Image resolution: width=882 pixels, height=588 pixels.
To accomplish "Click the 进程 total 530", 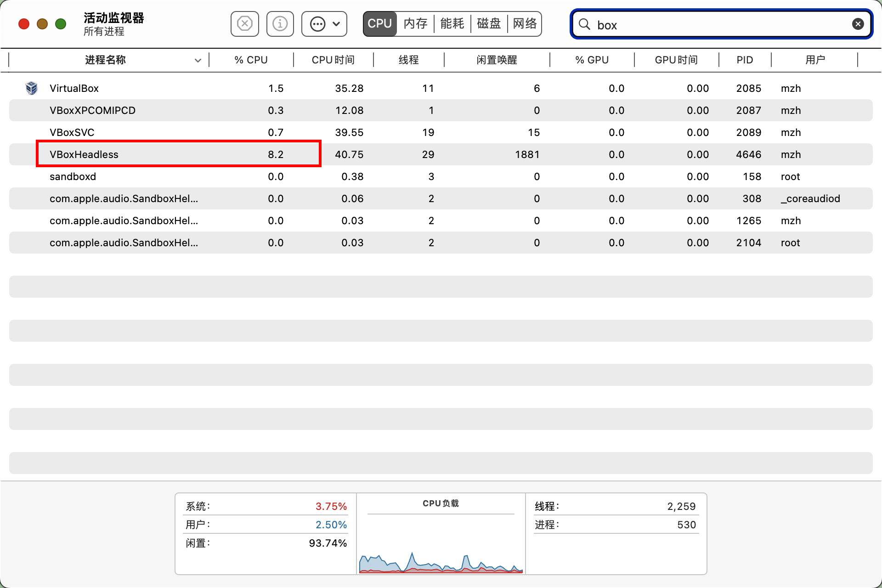I will click(x=686, y=525).
